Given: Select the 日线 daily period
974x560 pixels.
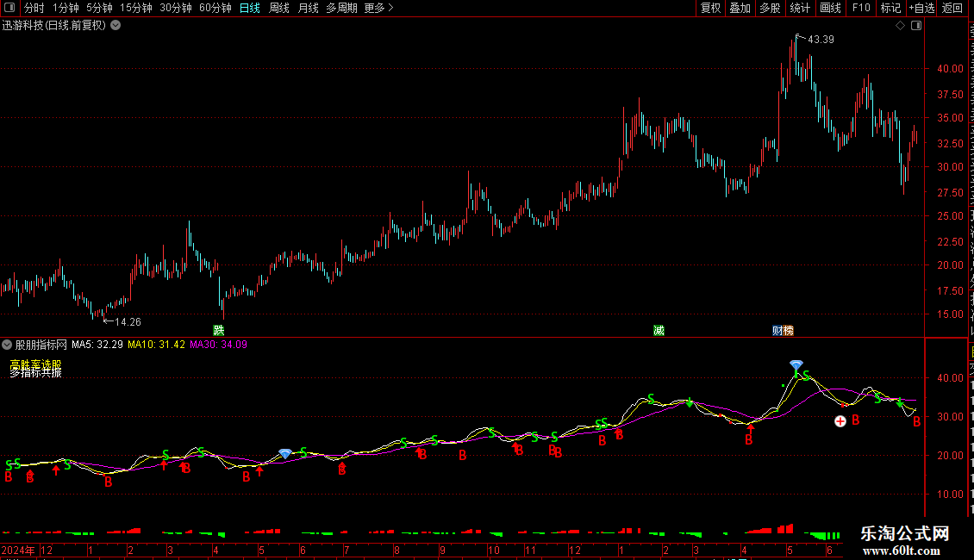Looking at the screenshot, I should [x=250, y=8].
